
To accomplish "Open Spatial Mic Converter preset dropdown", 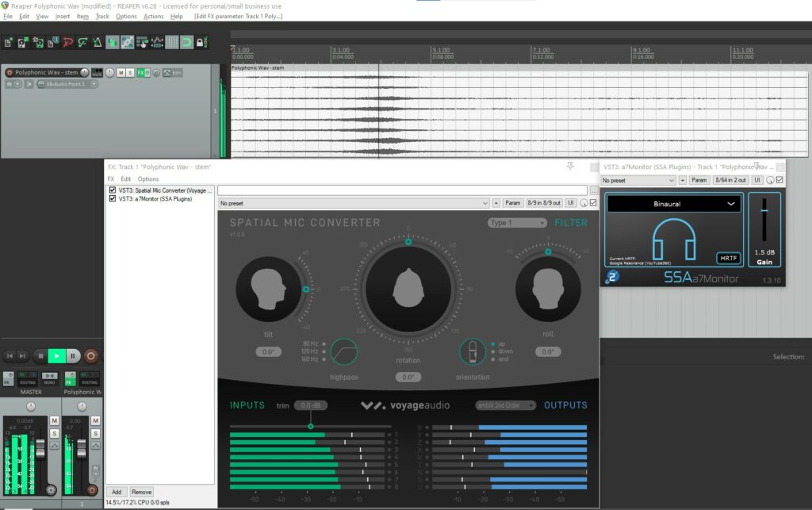I will tap(353, 203).
